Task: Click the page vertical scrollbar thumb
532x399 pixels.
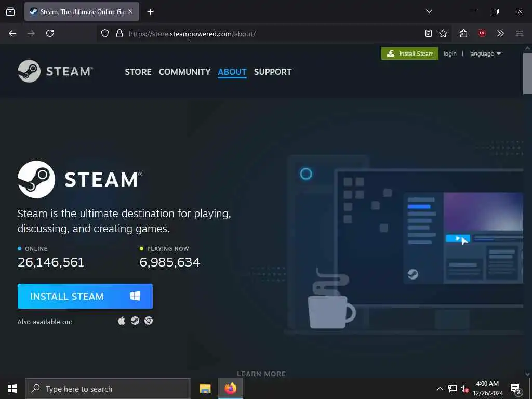Action: coord(528,73)
